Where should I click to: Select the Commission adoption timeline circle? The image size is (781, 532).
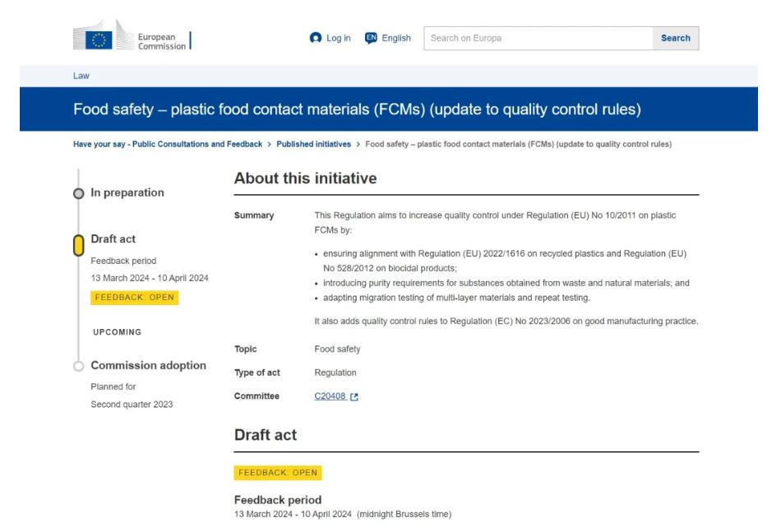(78, 366)
